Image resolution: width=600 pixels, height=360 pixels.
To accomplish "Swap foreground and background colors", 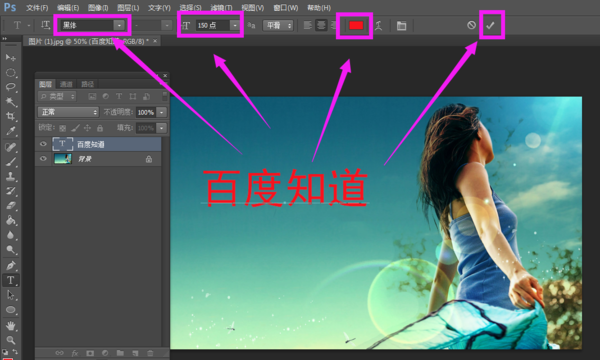I will [x=15, y=351].
